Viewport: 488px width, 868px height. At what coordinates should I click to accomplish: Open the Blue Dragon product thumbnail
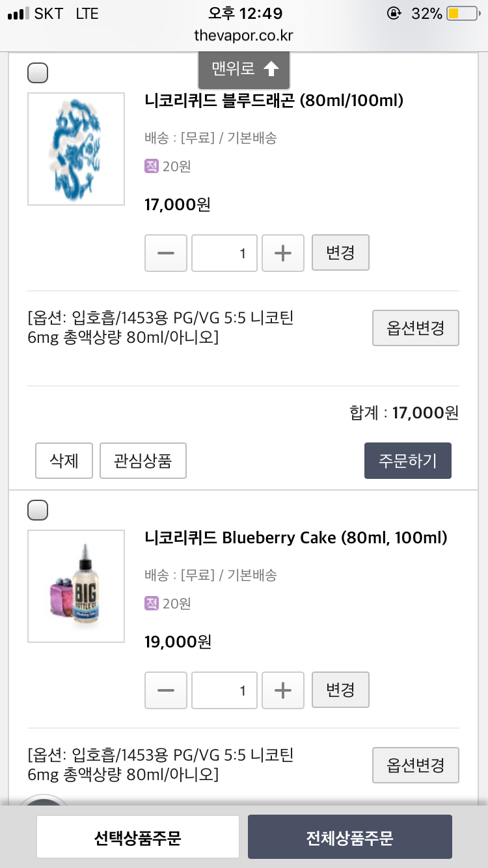point(76,149)
